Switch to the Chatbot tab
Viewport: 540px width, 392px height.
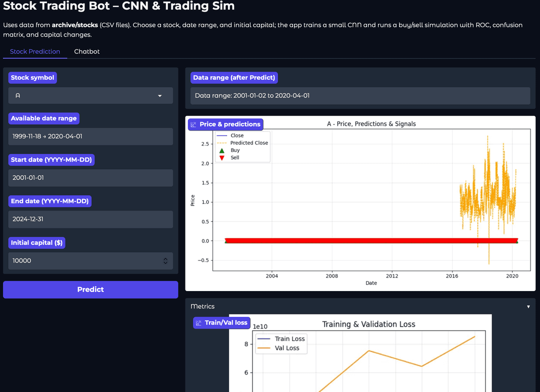coord(86,51)
